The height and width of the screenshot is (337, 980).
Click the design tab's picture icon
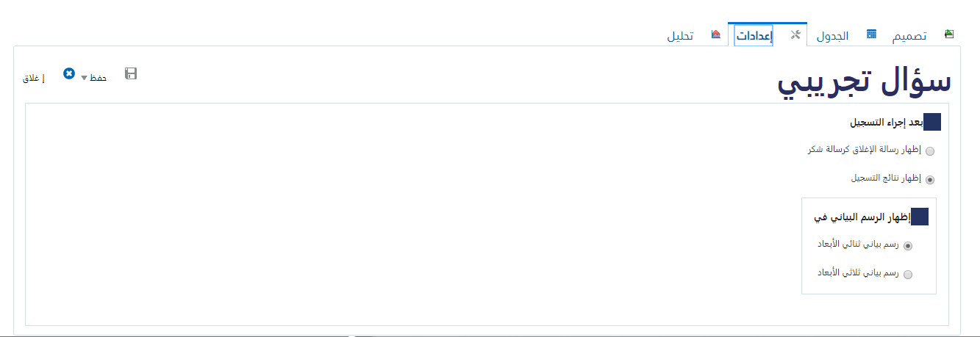949,34
